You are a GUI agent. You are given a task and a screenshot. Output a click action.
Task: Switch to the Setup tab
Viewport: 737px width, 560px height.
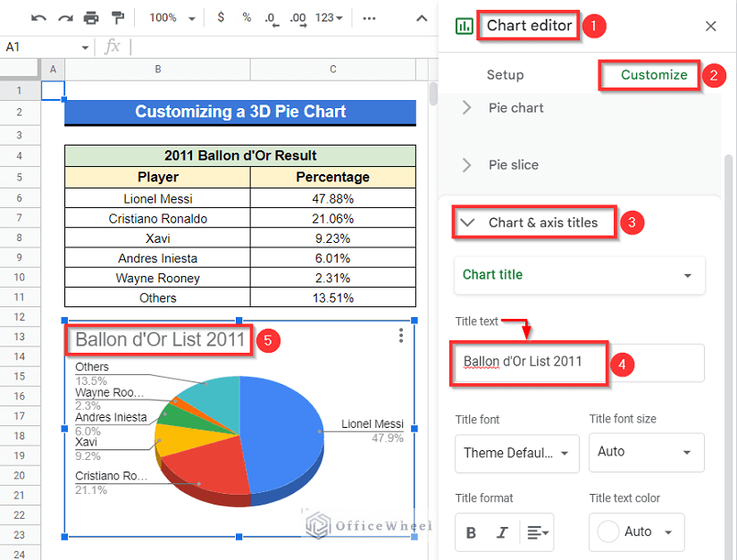pyautogui.click(x=505, y=75)
